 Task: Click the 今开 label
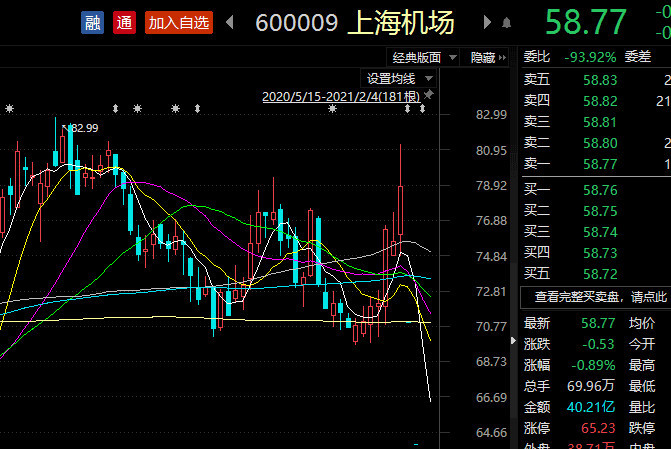pyautogui.click(x=642, y=344)
